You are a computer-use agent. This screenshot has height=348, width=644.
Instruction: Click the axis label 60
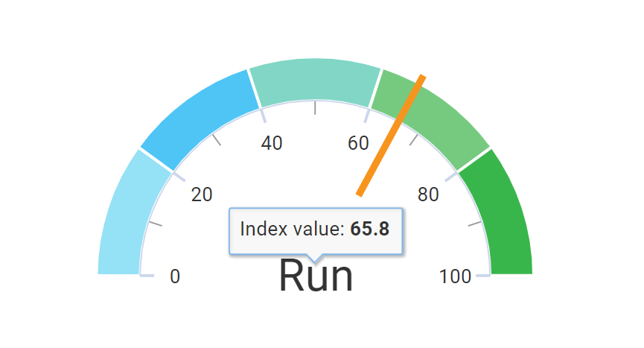click(x=359, y=143)
